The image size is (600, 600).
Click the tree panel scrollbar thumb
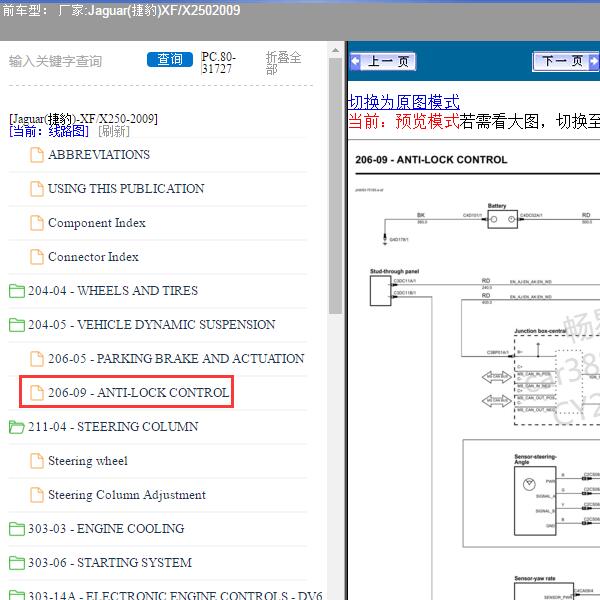[335, 186]
